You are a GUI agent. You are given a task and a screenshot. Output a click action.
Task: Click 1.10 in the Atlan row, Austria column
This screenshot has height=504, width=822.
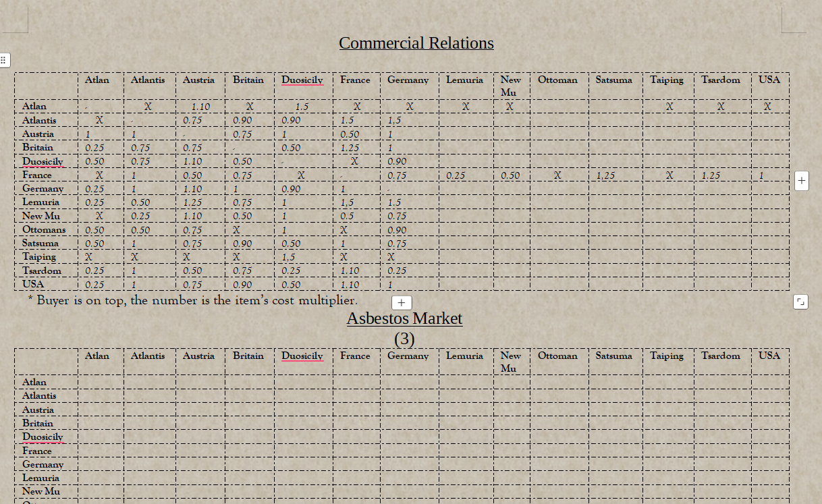200,107
